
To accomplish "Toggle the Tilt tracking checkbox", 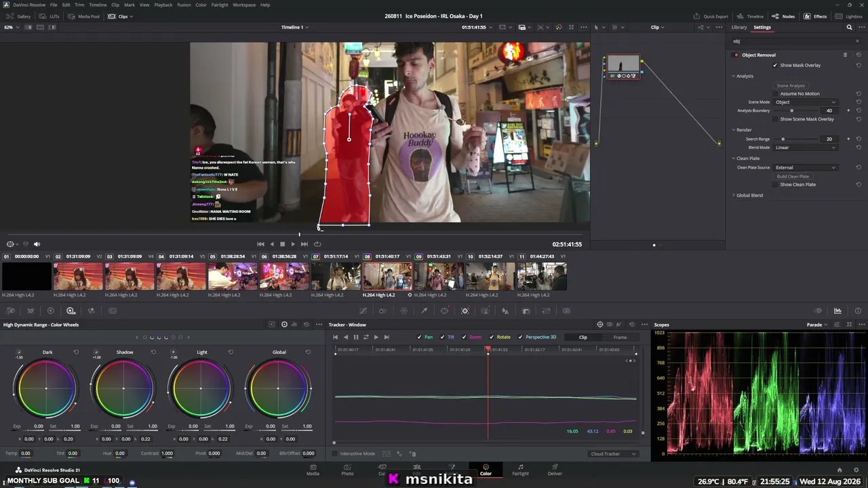I will (x=442, y=337).
